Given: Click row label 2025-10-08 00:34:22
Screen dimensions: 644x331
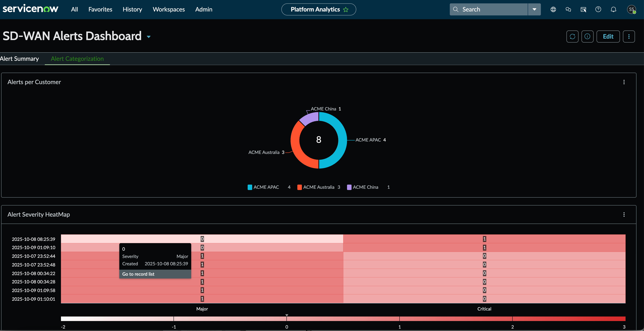Looking at the screenshot, I should [x=33, y=273].
